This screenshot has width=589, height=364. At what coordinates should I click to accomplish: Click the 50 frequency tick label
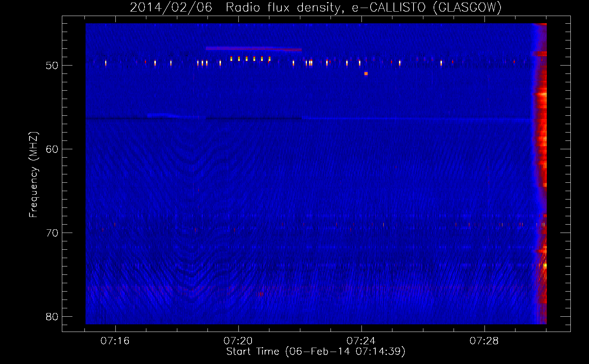[x=52, y=66]
